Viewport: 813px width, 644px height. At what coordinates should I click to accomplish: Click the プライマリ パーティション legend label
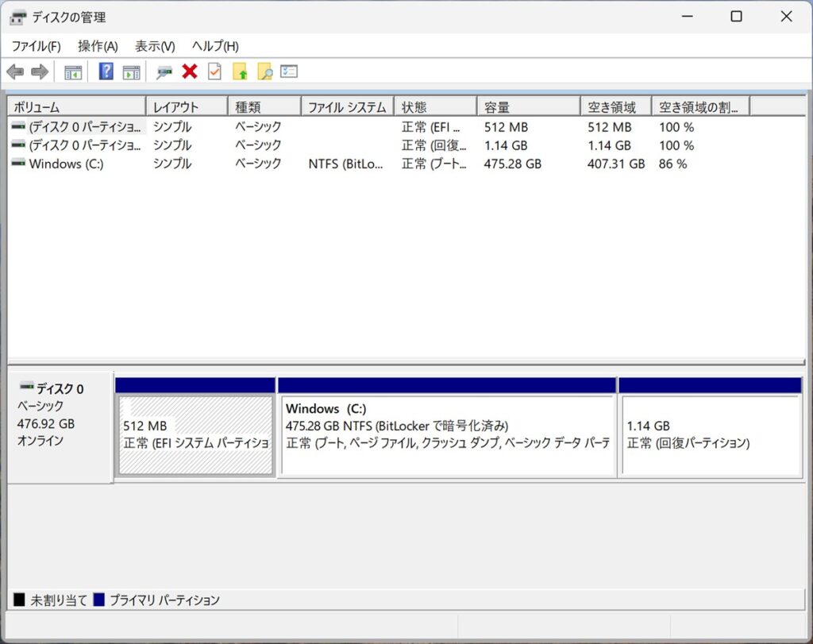tap(164, 600)
